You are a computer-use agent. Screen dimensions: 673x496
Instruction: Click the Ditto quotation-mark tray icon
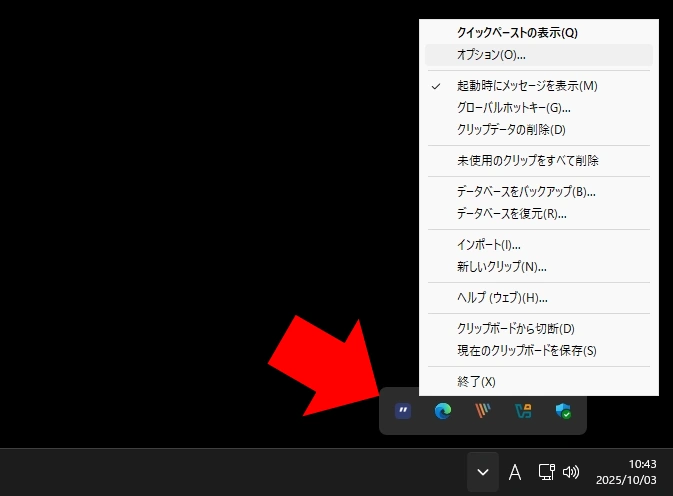pos(403,411)
